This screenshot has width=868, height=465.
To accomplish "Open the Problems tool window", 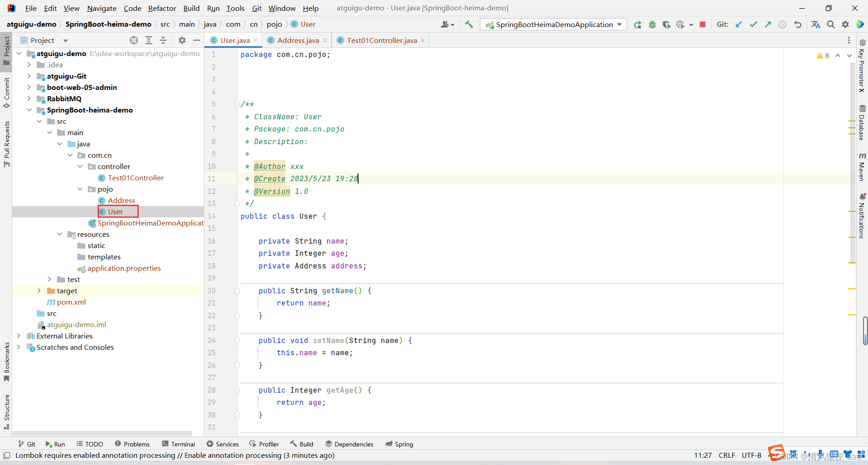I will click(x=132, y=444).
